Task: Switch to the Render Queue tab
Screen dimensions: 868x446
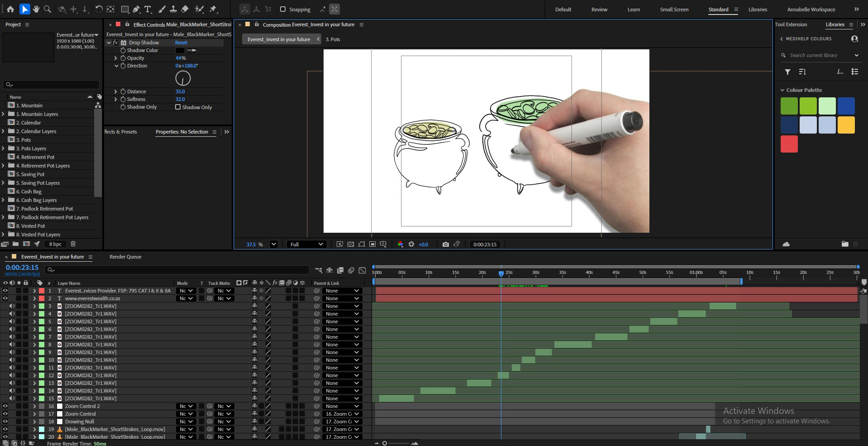Action: [x=125, y=257]
